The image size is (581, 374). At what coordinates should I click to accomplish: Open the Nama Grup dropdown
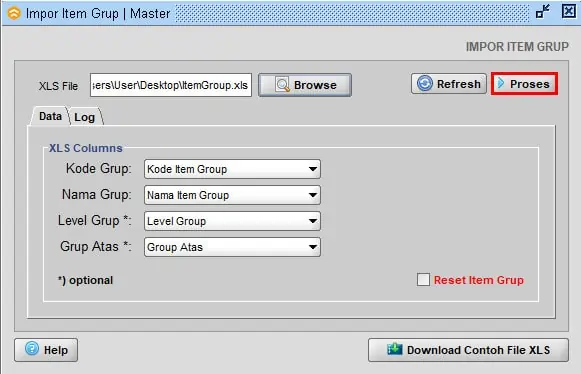pyautogui.click(x=232, y=195)
